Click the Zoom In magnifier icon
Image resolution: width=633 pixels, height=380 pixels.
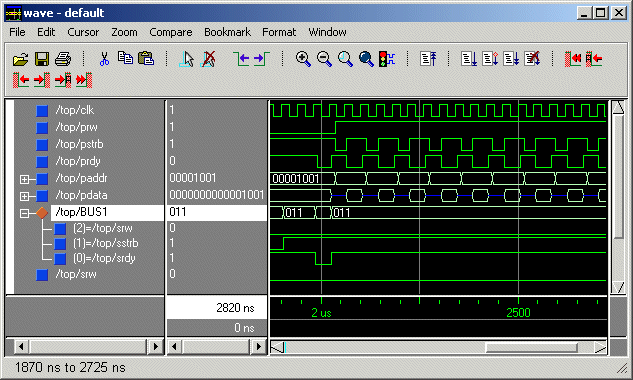303,59
